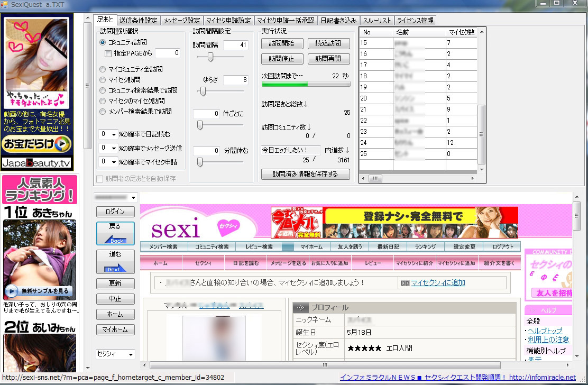Click the Back arrow icon under 戻る
This screenshot has height=385, width=588.
coord(115,240)
